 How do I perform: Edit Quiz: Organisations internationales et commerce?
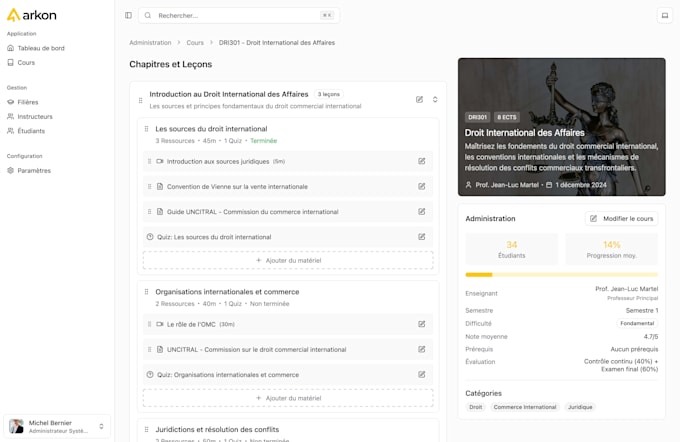pyautogui.click(x=422, y=374)
